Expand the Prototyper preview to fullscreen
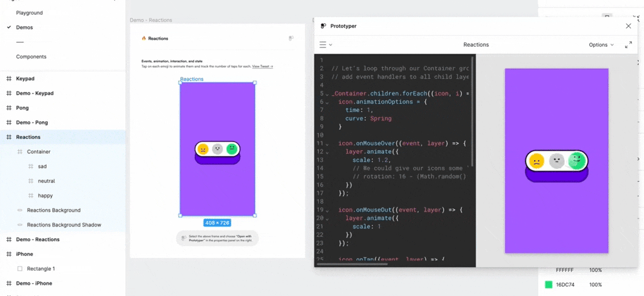 tap(628, 45)
